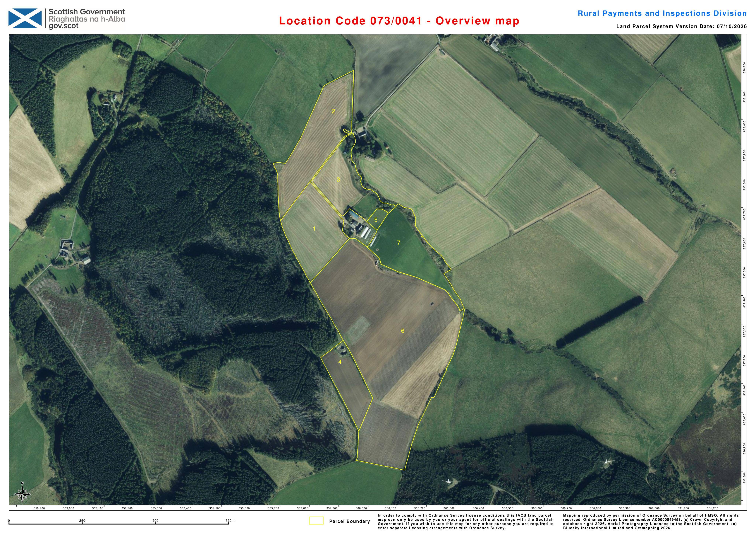Click the 'Location Code 073/0041 - Overview map' title

[x=399, y=21]
